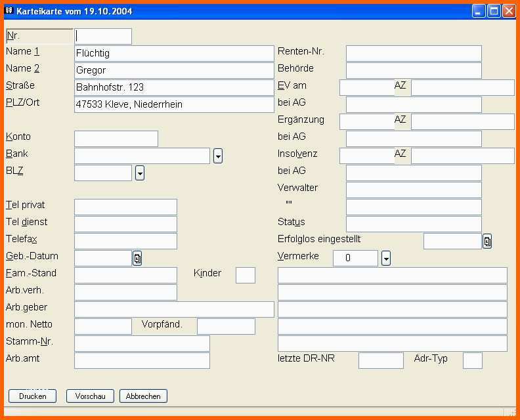The width and height of the screenshot is (520, 420).
Task: Click the Erfolglos eingestellt date field
Action: (452, 241)
